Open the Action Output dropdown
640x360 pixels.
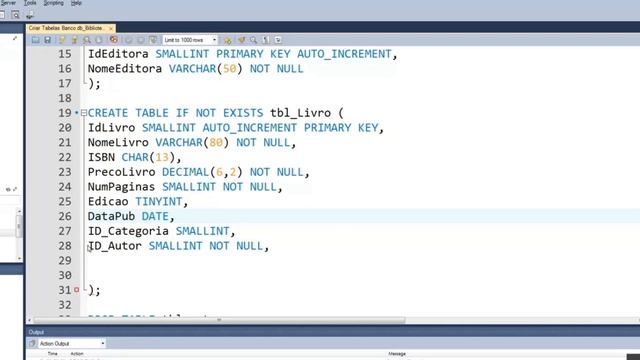point(72,344)
